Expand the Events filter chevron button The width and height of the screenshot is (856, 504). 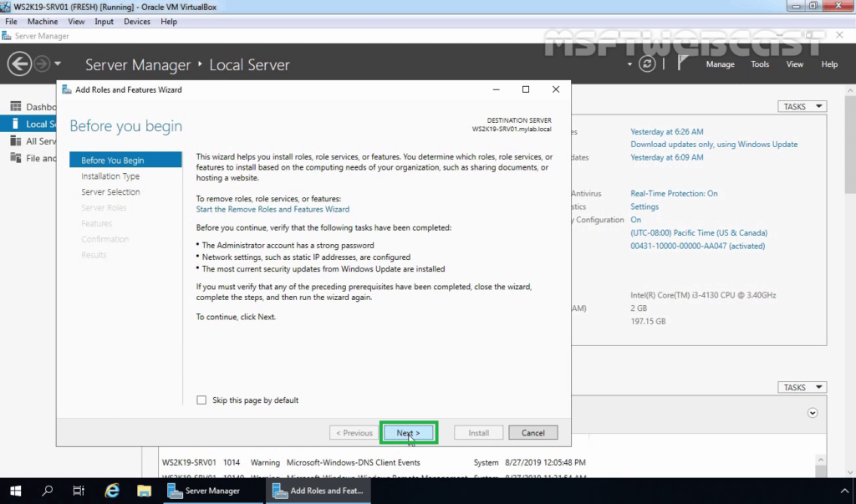[813, 413]
